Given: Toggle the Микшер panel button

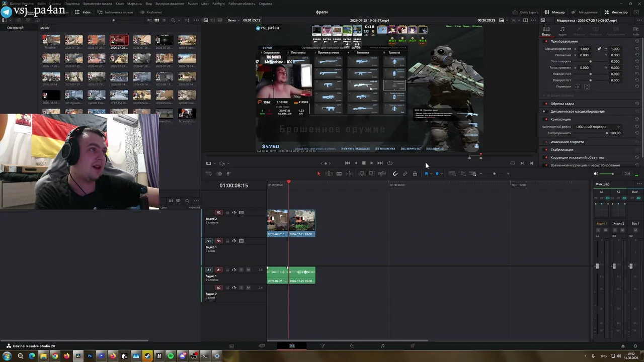Looking at the screenshot, I should tap(555, 12).
